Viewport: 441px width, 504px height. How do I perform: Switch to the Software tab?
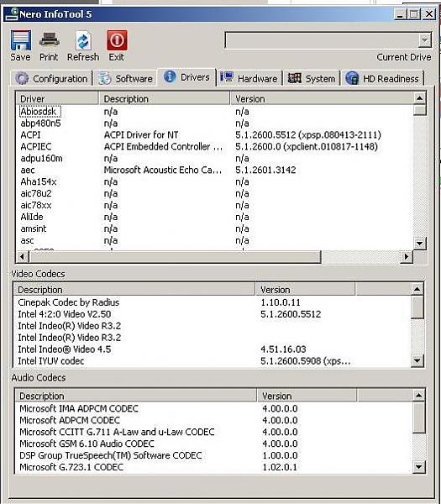pos(126,78)
